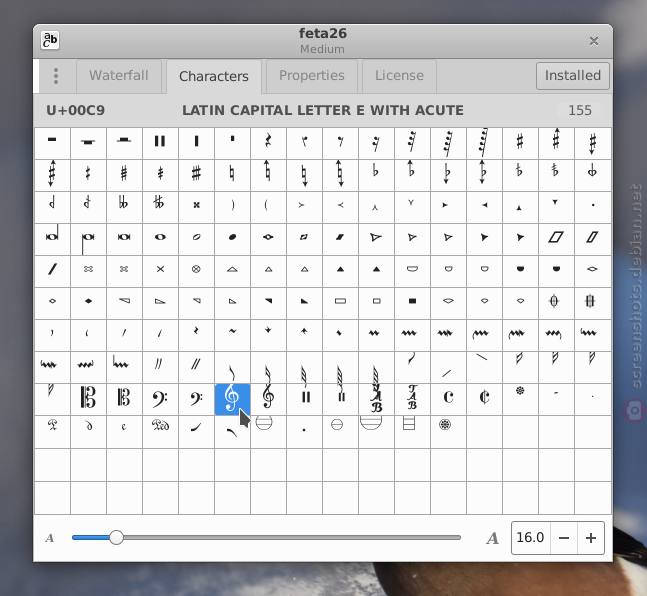Switch to the Characters tab
This screenshot has height=596, width=647.
[x=214, y=76]
